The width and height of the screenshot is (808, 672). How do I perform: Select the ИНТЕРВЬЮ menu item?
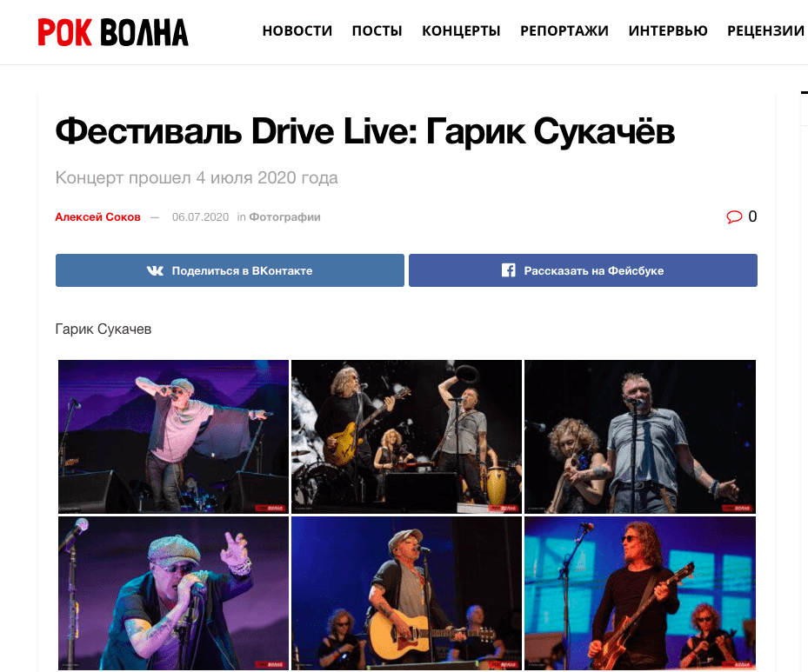click(x=668, y=31)
